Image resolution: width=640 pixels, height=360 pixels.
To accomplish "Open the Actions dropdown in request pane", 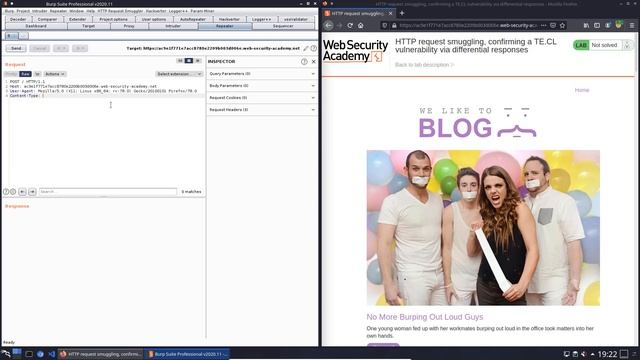I will pos(55,74).
